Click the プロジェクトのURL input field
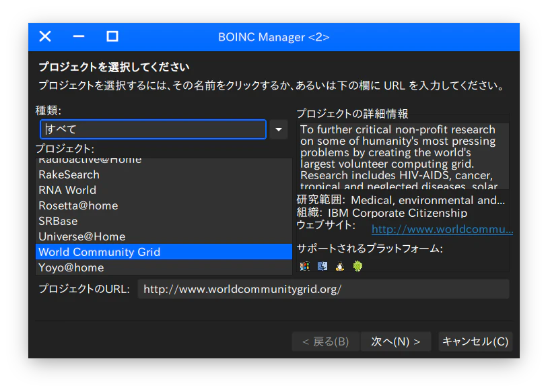Viewport: 548px width, 392px height. click(323, 289)
